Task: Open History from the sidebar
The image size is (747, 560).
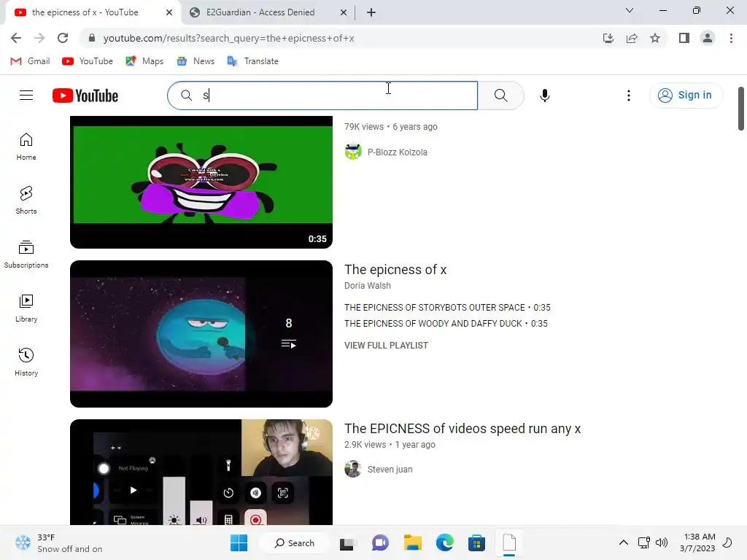Action: click(26, 362)
